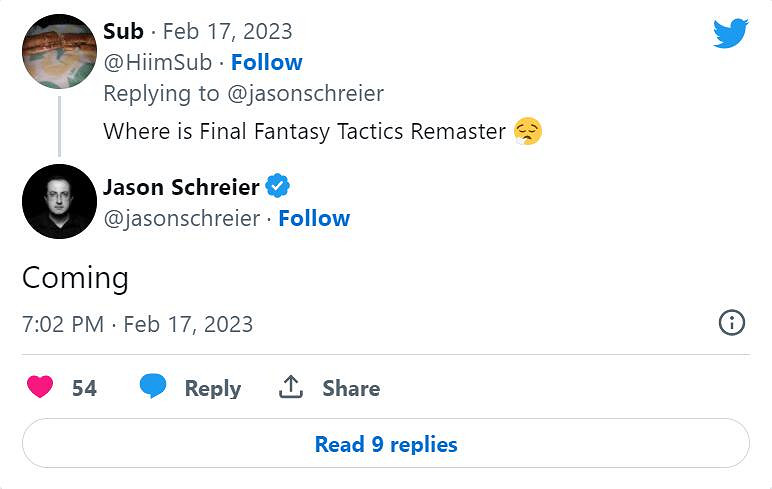Click the Twitter bird logo
Viewport: 772px width, 489px height.
(x=730, y=33)
